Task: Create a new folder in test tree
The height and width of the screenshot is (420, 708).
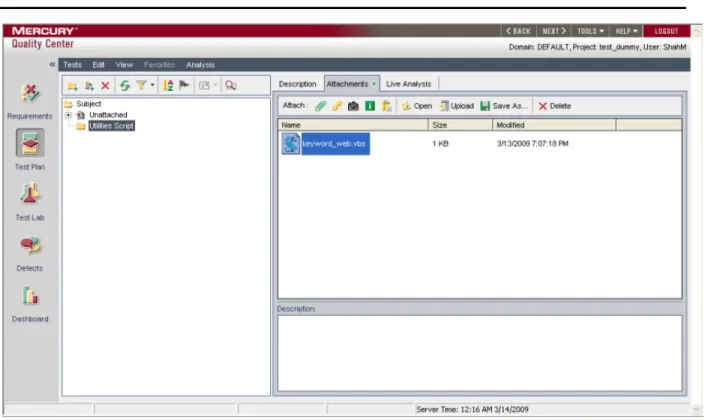Action: coord(72,85)
